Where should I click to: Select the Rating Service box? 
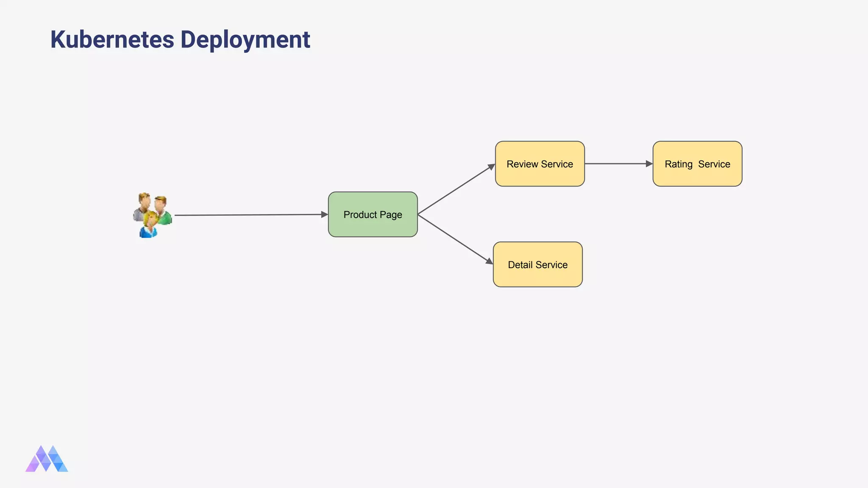pos(697,164)
